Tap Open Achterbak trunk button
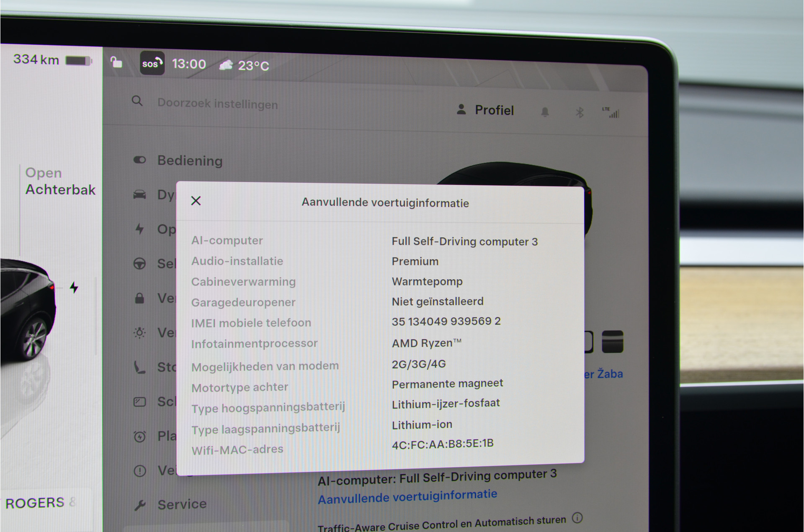 (61, 181)
